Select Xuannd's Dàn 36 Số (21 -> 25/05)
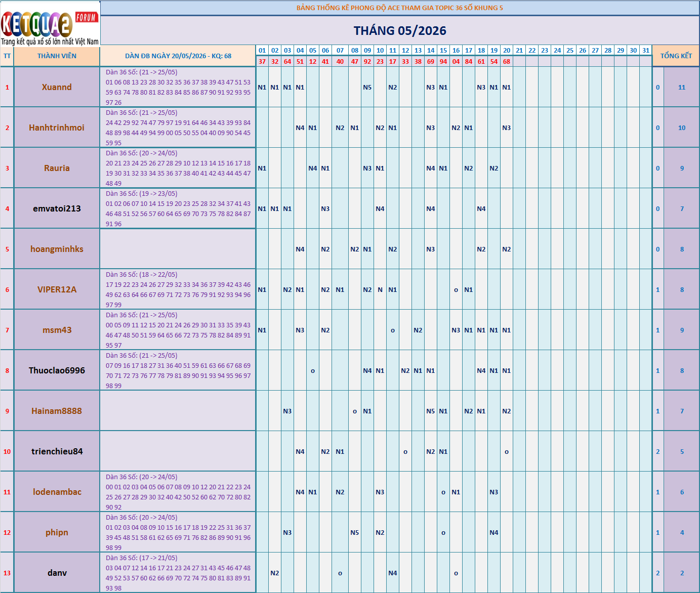 click(x=178, y=87)
